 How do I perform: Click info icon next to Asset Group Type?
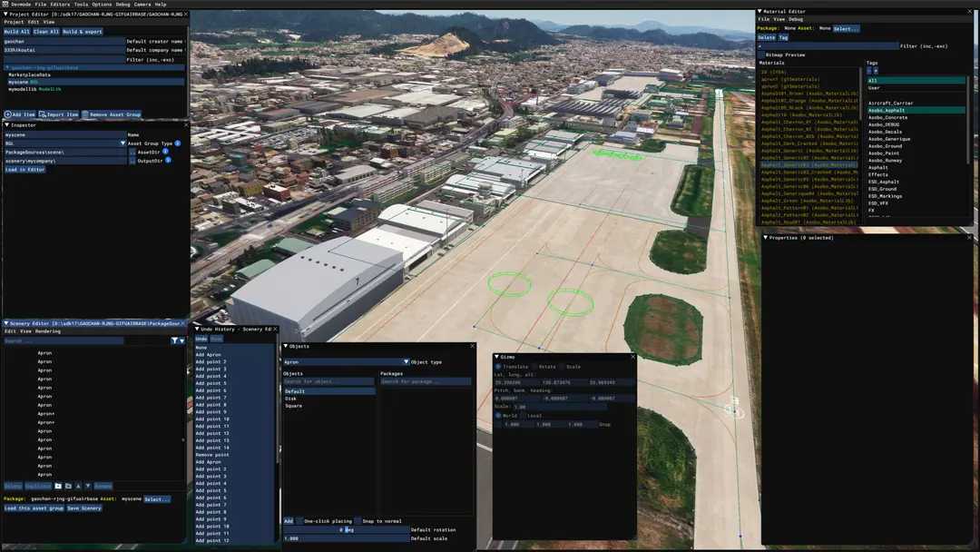pos(178,143)
